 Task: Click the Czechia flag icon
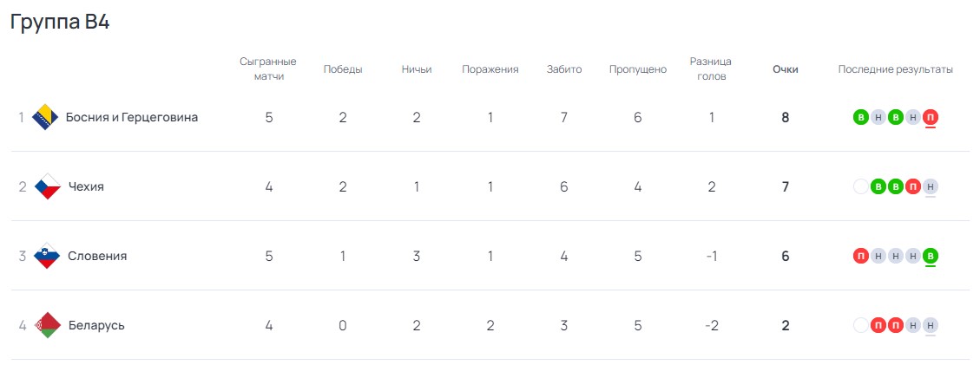tap(47, 186)
